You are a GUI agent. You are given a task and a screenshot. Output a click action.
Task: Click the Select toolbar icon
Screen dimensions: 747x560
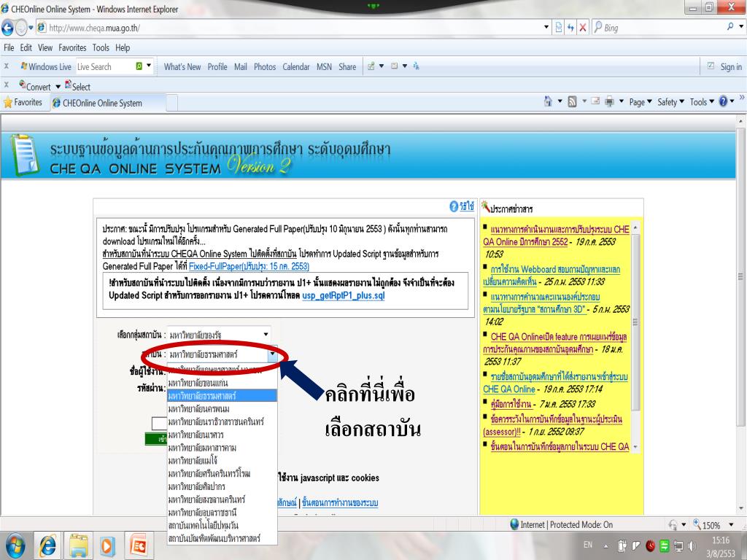[x=68, y=85]
